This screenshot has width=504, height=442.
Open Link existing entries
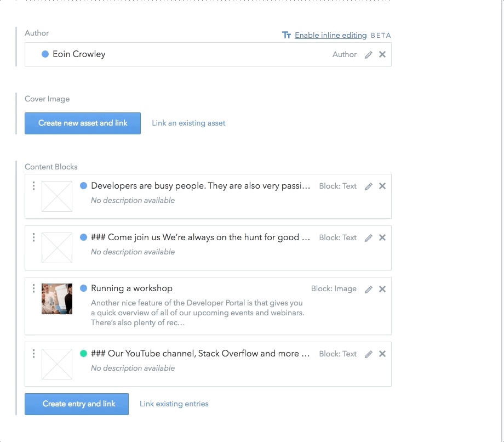pyautogui.click(x=174, y=404)
